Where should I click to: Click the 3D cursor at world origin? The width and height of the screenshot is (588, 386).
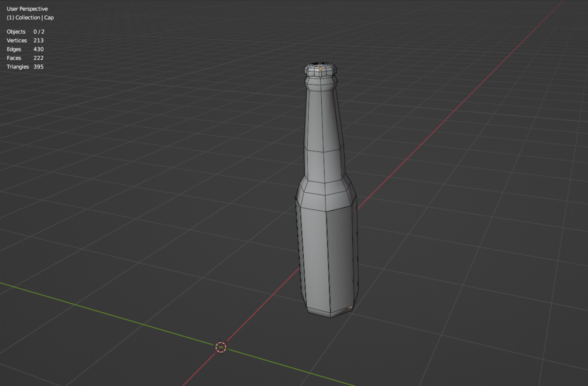[x=221, y=347]
